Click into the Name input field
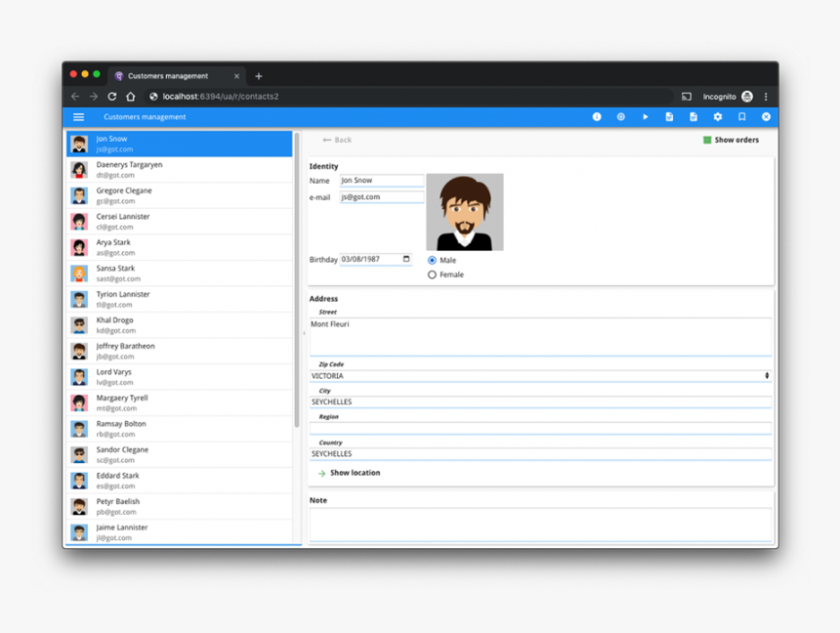This screenshot has height=633, width=840. pos(381,181)
